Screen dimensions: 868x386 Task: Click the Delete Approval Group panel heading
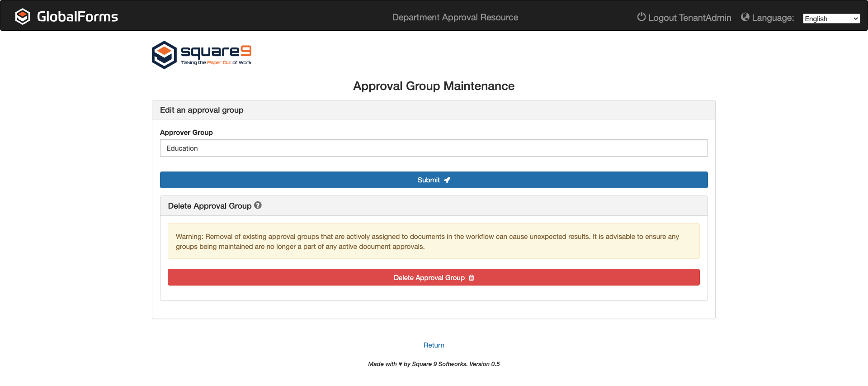point(209,206)
